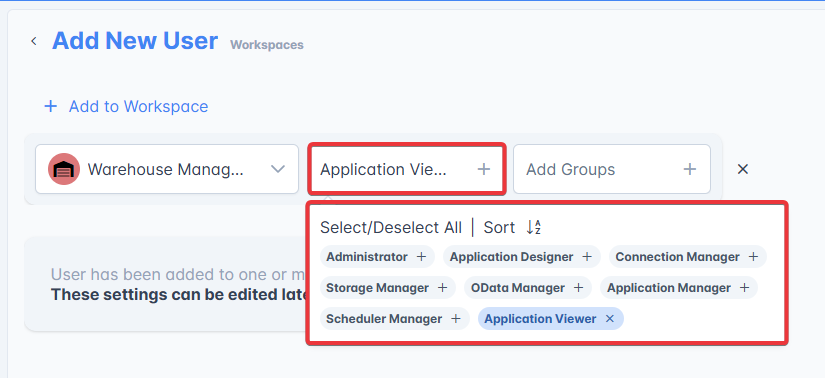
Task: Deselect the Application Viewer role chip
Action: 551,319
